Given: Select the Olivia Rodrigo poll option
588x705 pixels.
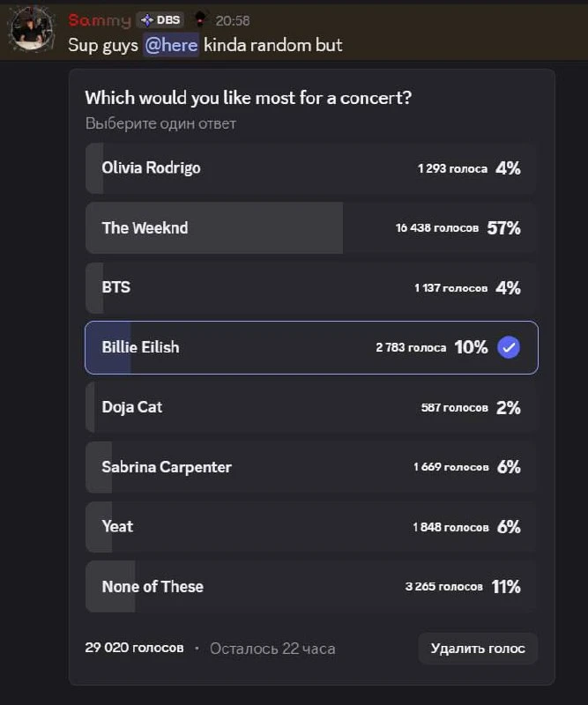Looking at the screenshot, I should 311,168.
